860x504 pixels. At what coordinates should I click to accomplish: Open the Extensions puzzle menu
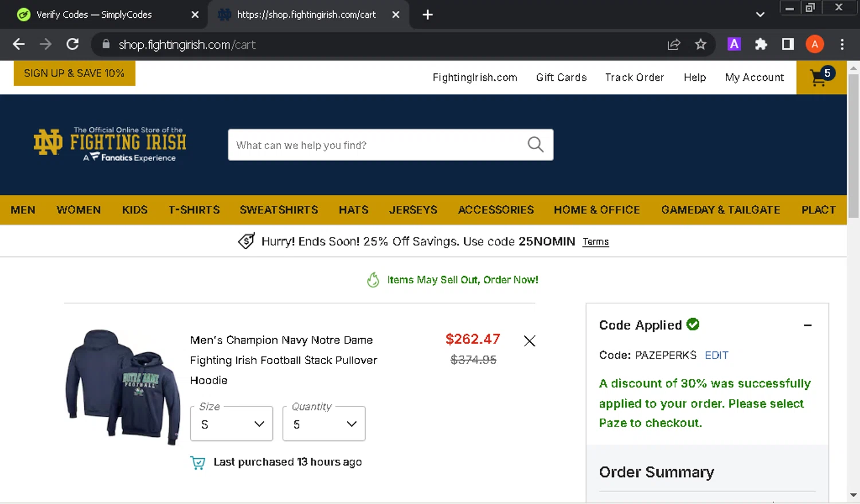(761, 44)
